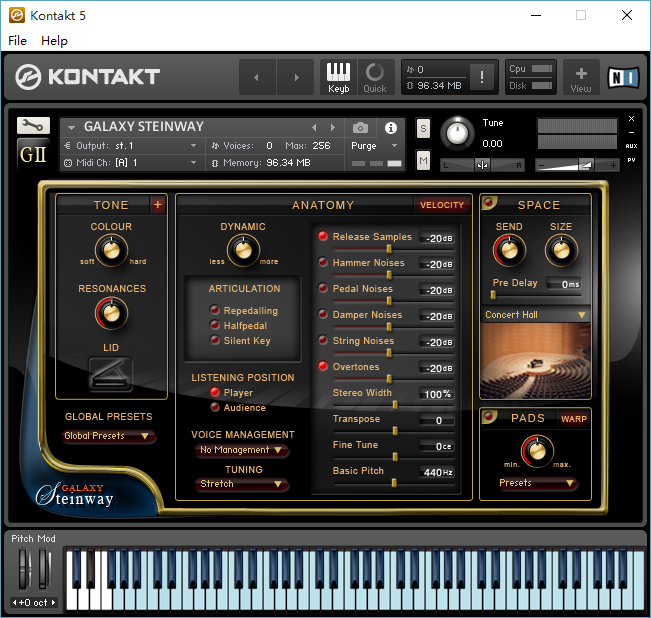
Task: Toggle the PV performance view button
Action: 631,160
